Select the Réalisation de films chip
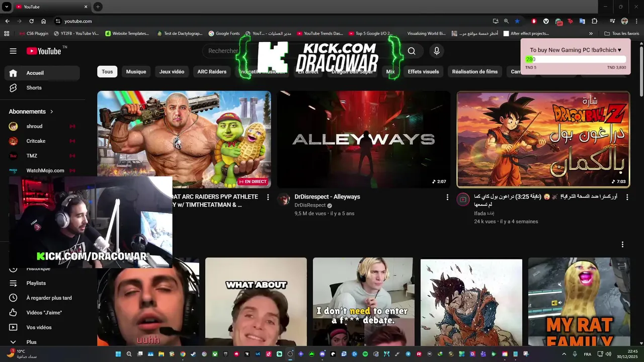Viewport: 644px width, 362px height. click(x=474, y=72)
